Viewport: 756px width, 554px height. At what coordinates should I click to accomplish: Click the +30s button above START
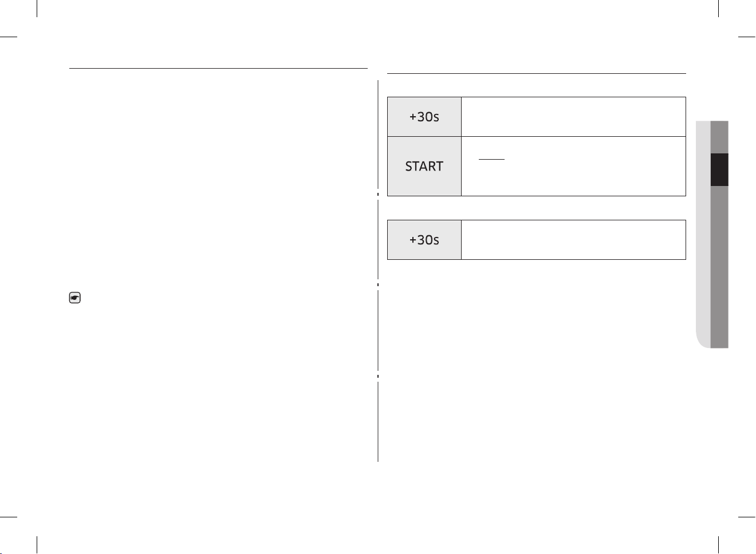point(424,117)
